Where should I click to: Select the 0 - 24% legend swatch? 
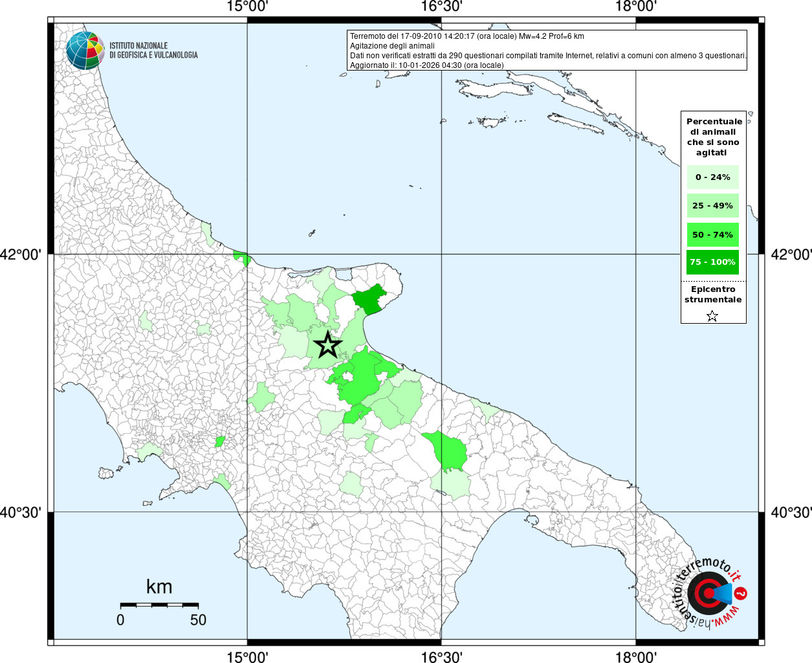(712, 177)
